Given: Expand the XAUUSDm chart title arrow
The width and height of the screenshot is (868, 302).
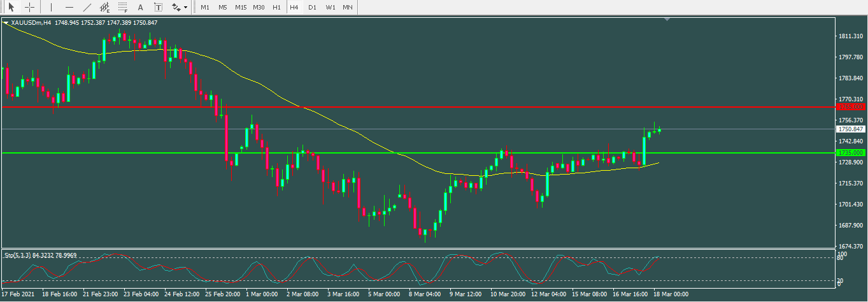Looking at the screenshot, I should pyautogui.click(x=6, y=23).
